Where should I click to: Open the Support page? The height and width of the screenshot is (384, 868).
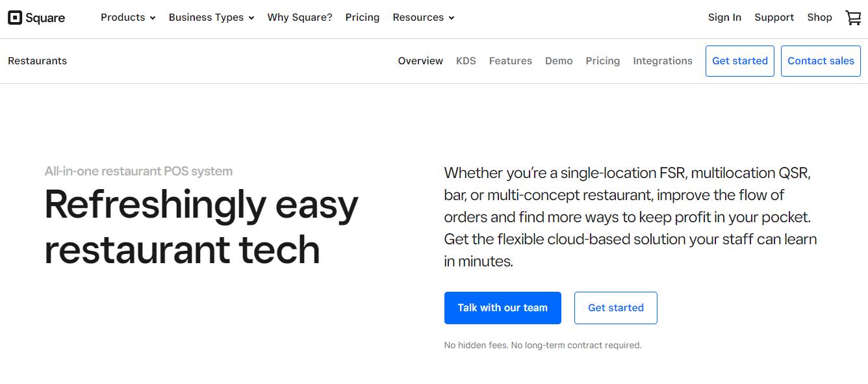click(774, 18)
